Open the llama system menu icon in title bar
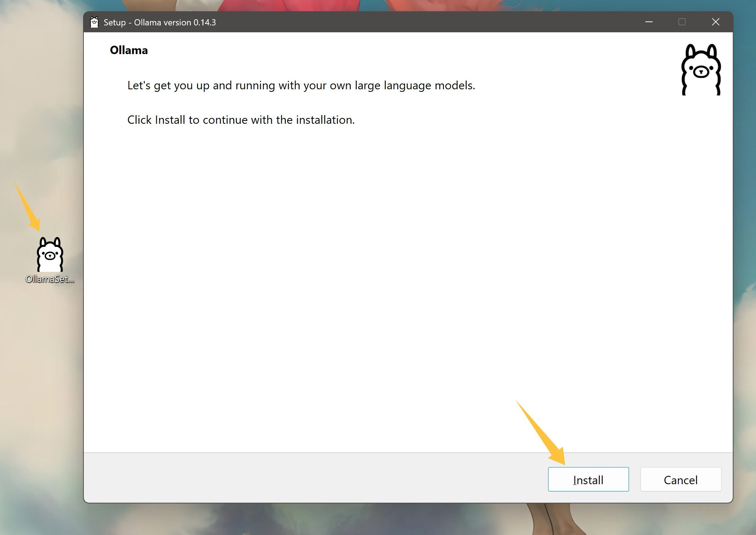Viewport: 756px width, 535px height. (x=94, y=22)
